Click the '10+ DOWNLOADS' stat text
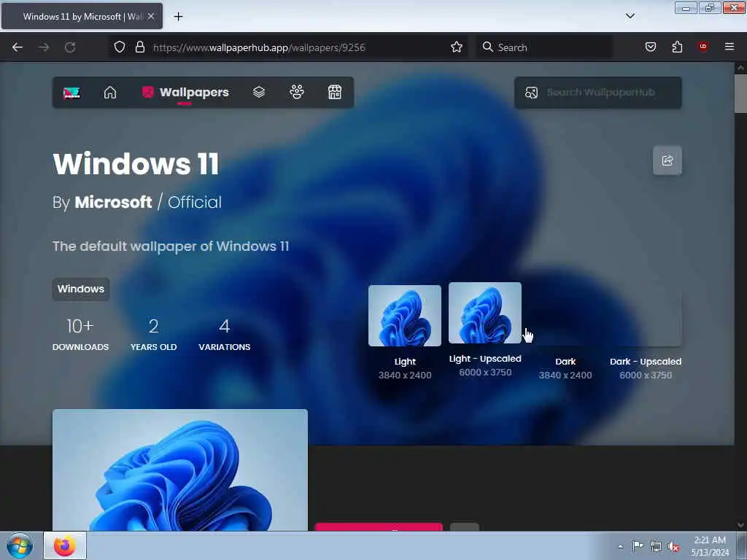 pos(80,334)
